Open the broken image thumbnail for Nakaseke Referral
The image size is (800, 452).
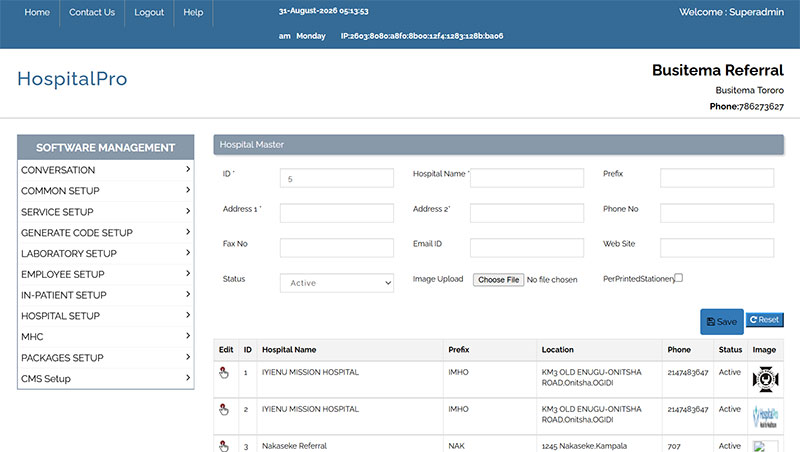765,446
